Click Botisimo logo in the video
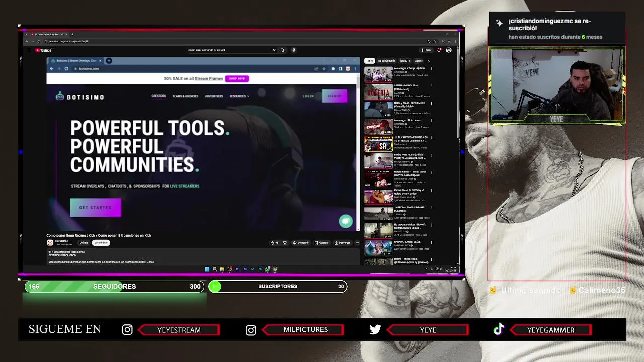644x362 pixels. click(79, 97)
